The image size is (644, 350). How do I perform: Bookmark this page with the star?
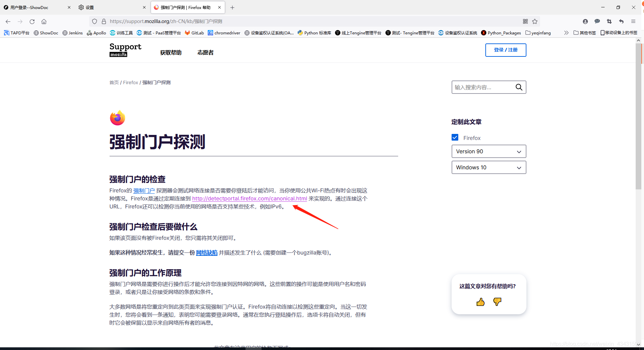pos(535,21)
